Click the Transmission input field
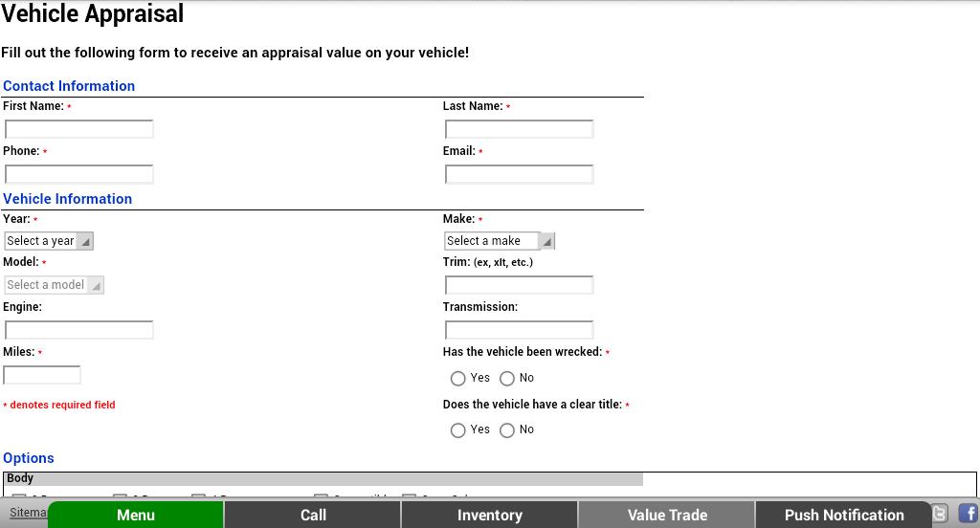980x528 pixels. (x=519, y=330)
